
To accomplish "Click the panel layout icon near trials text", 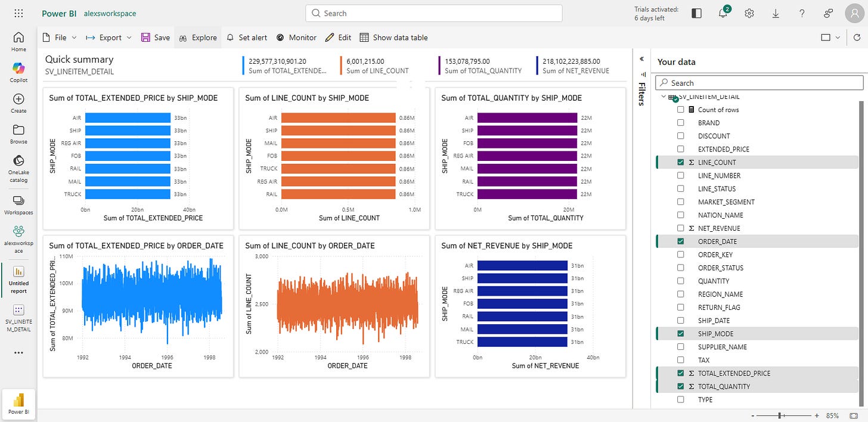I will 696,13.
